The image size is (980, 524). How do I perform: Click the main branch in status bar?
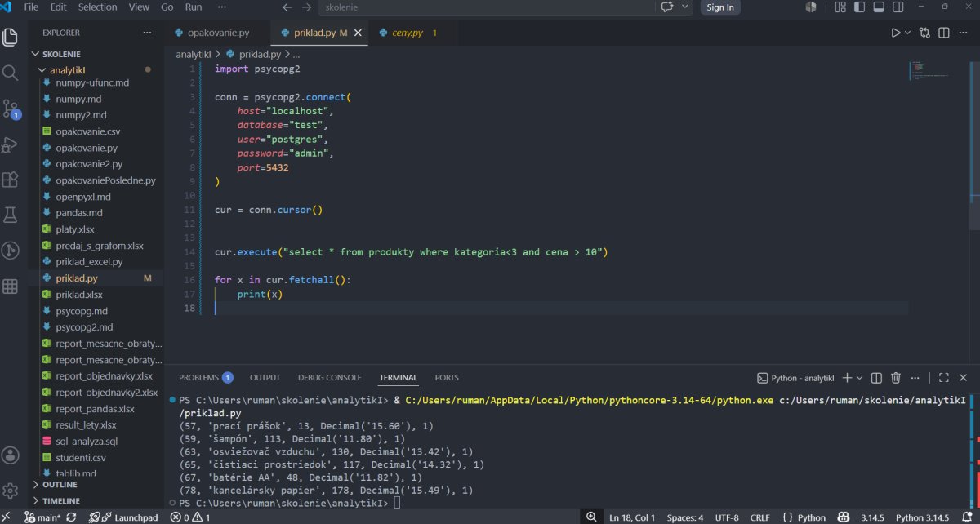click(42, 517)
